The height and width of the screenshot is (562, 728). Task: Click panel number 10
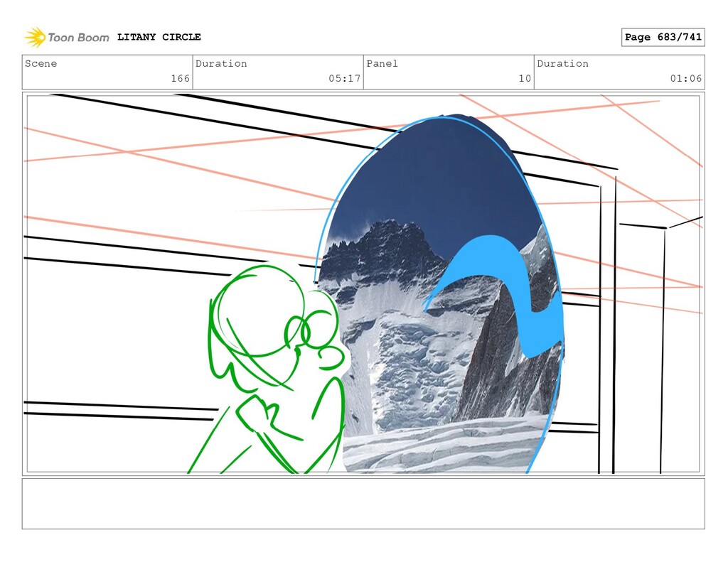click(x=525, y=78)
